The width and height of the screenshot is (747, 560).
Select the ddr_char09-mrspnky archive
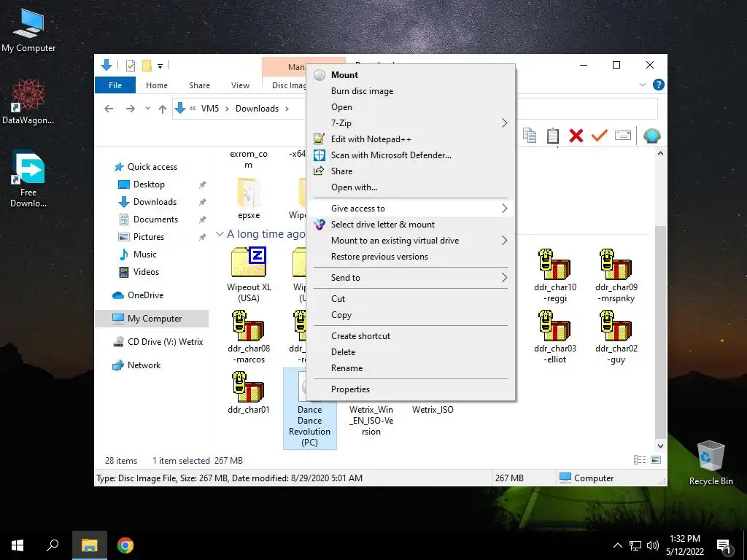click(x=616, y=276)
